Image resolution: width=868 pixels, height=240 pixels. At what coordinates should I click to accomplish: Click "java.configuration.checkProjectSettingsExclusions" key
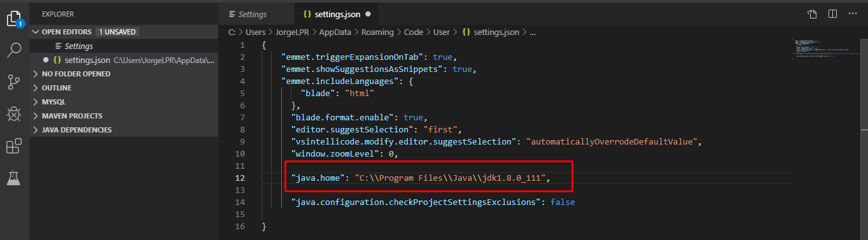[416, 202]
